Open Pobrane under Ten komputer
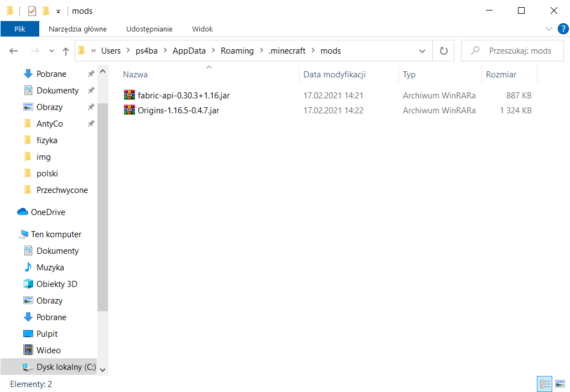The image size is (570, 392). (51, 317)
